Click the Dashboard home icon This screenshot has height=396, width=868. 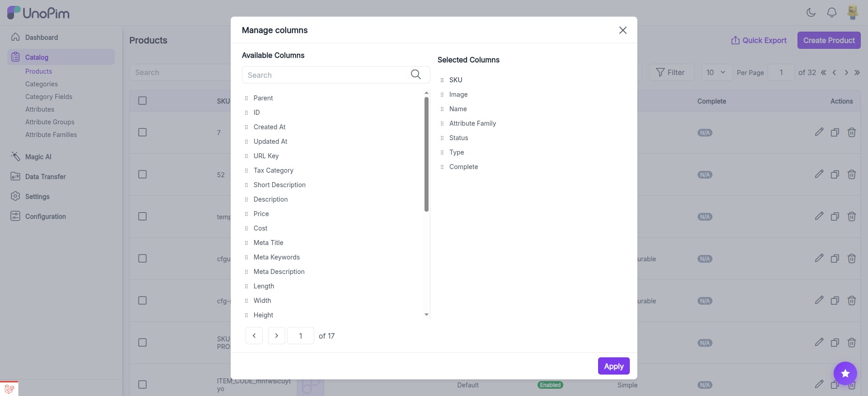pos(15,37)
